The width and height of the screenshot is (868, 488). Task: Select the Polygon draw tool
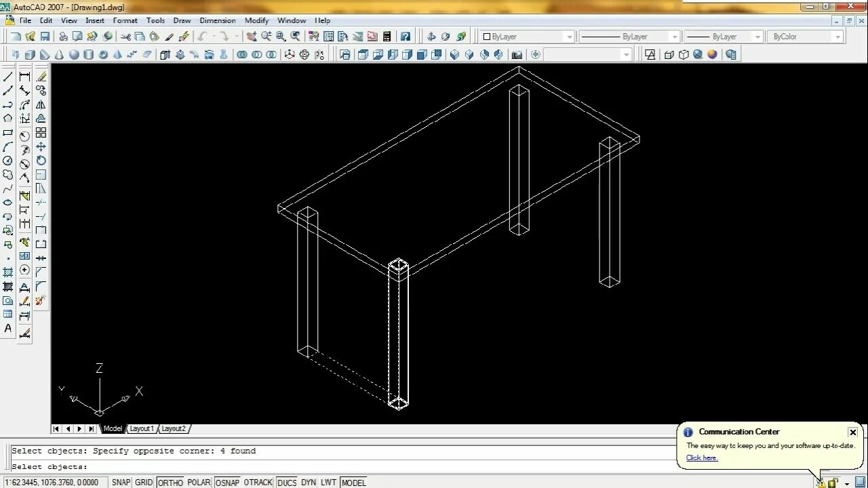8,119
